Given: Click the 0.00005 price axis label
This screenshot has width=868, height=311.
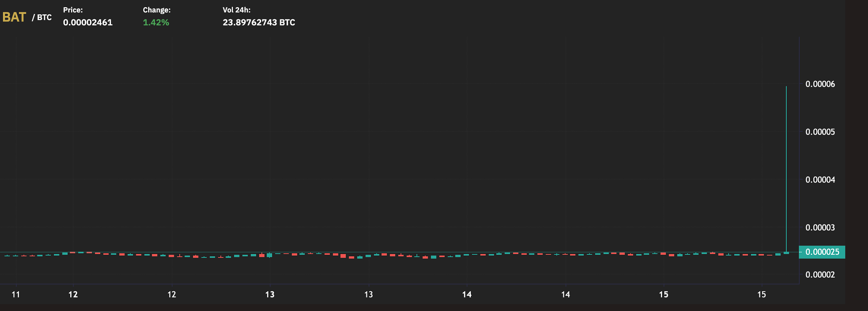Looking at the screenshot, I should pos(820,132).
